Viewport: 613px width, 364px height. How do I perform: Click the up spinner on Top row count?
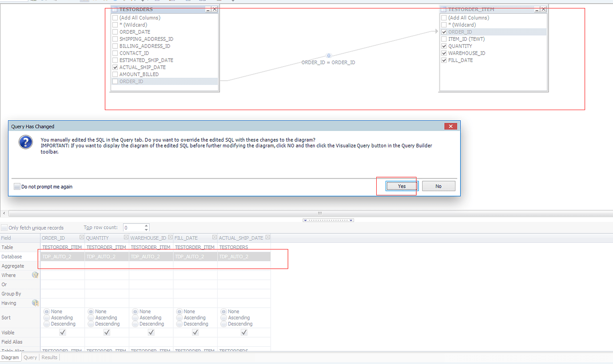(x=146, y=225)
